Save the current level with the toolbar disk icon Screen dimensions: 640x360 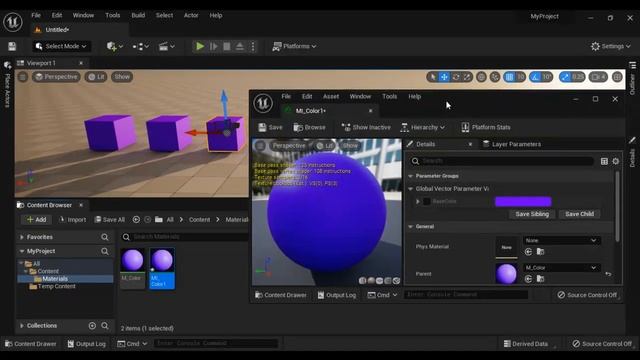[x=12, y=46]
